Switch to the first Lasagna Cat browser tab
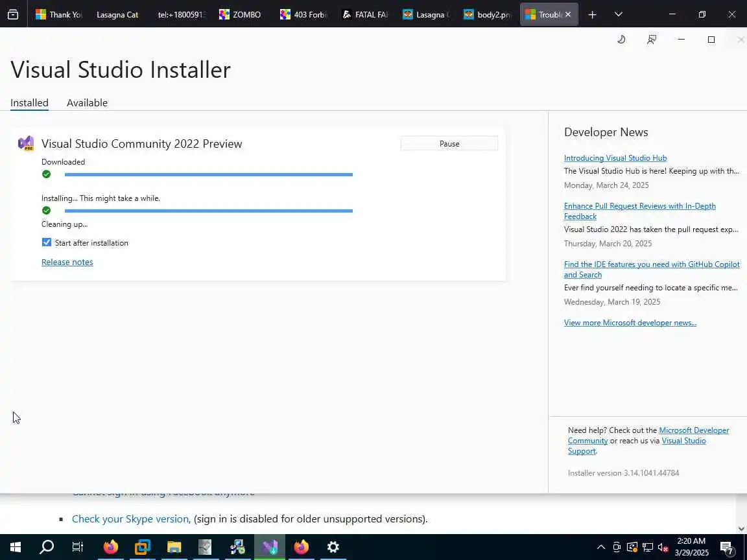Screen dimensions: 747x560 point(117,15)
